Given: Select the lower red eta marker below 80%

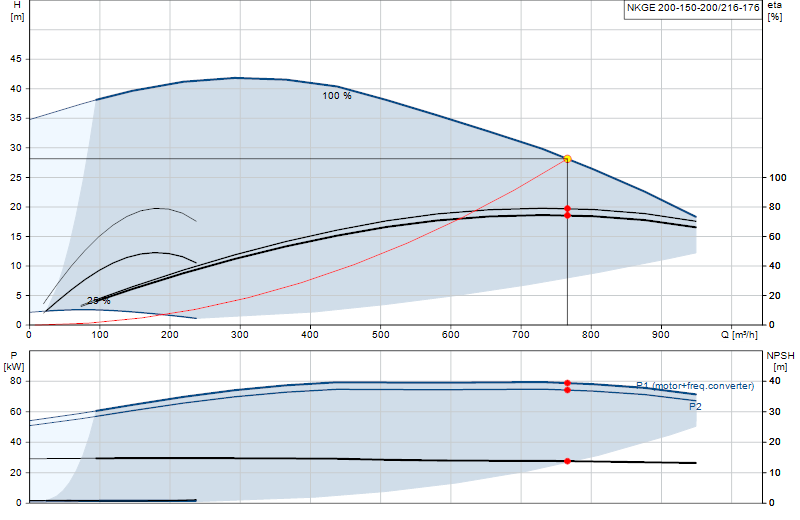Looking at the screenshot, I should click(567, 215).
